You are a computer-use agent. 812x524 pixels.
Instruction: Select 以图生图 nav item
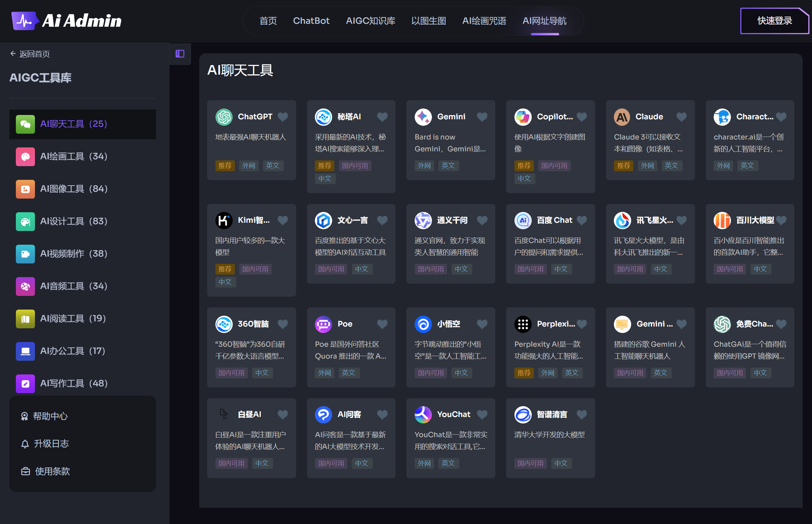(429, 21)
